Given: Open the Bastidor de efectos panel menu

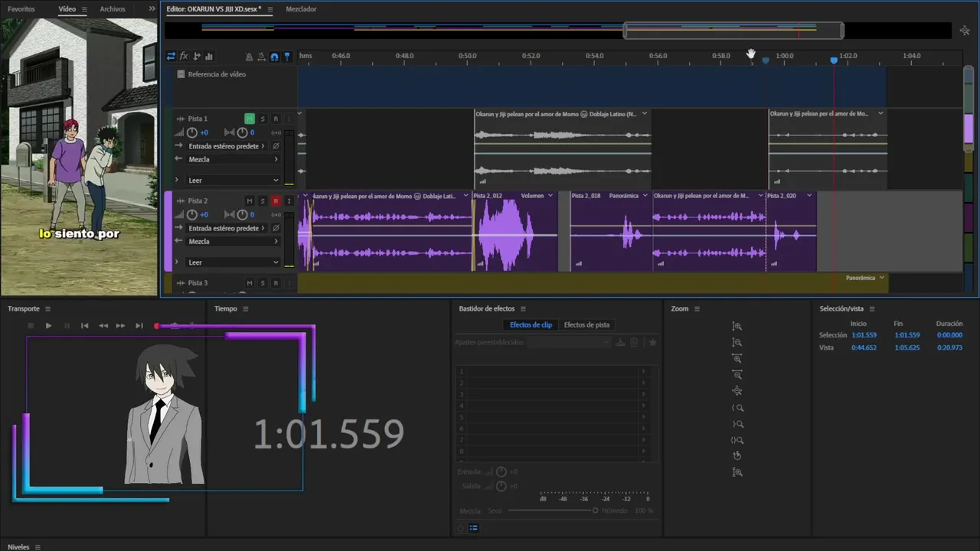Looking at the screenshot, I should (x=523, y=308).
